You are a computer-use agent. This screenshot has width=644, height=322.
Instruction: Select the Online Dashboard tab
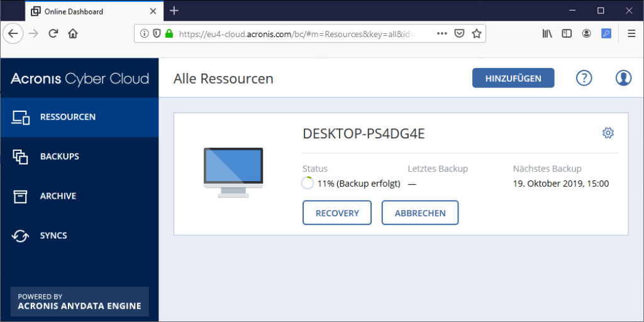point(94,11)
